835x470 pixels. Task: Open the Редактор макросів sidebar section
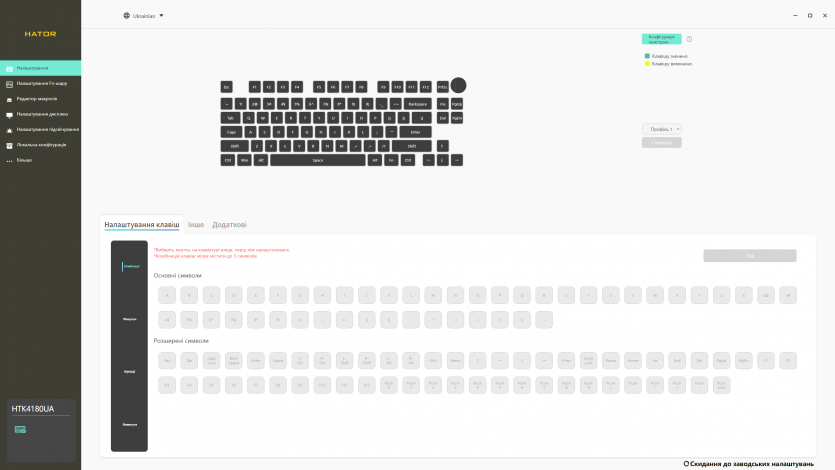pyautogui.click(x=37, y=99)
